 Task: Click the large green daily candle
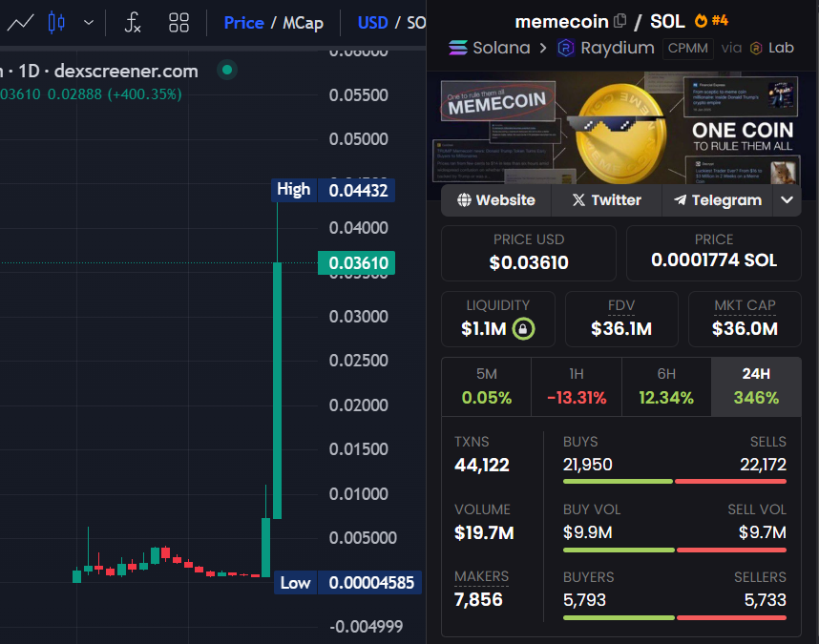tap(278, 390)
